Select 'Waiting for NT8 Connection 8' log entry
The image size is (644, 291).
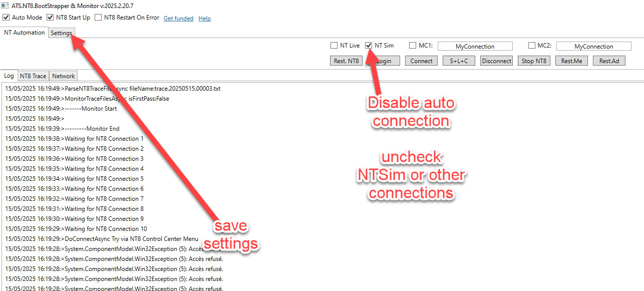[74, 209]
